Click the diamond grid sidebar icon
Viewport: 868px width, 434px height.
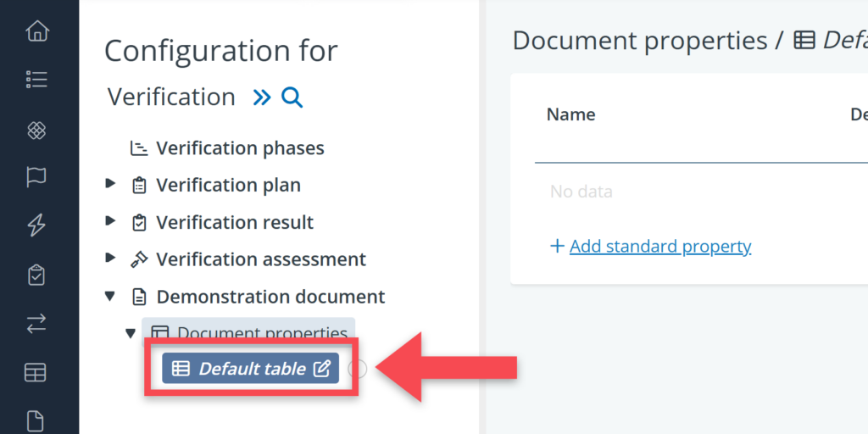[x=36, y=130]
